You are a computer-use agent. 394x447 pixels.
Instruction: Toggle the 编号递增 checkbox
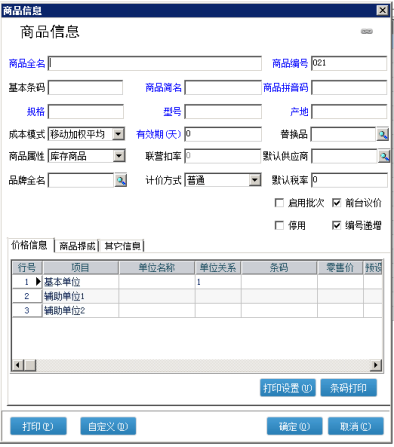pyautogui.click(x=336, y=226)
